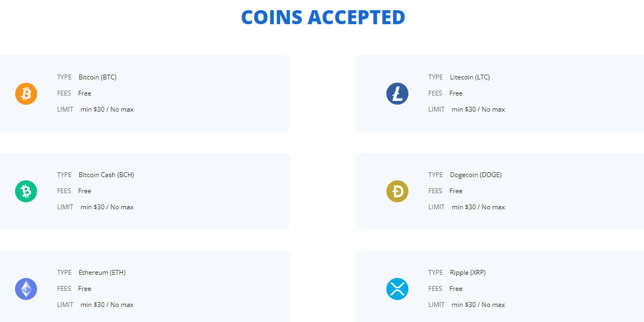Click the Dogecoin limit min $30 text
This screenshot has height=322, width=644.
(x=478, y=207)
